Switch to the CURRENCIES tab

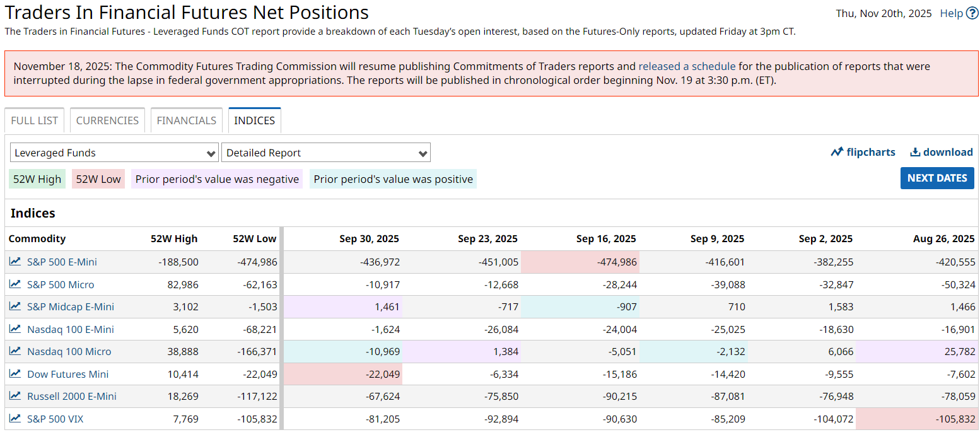point(107,120)
